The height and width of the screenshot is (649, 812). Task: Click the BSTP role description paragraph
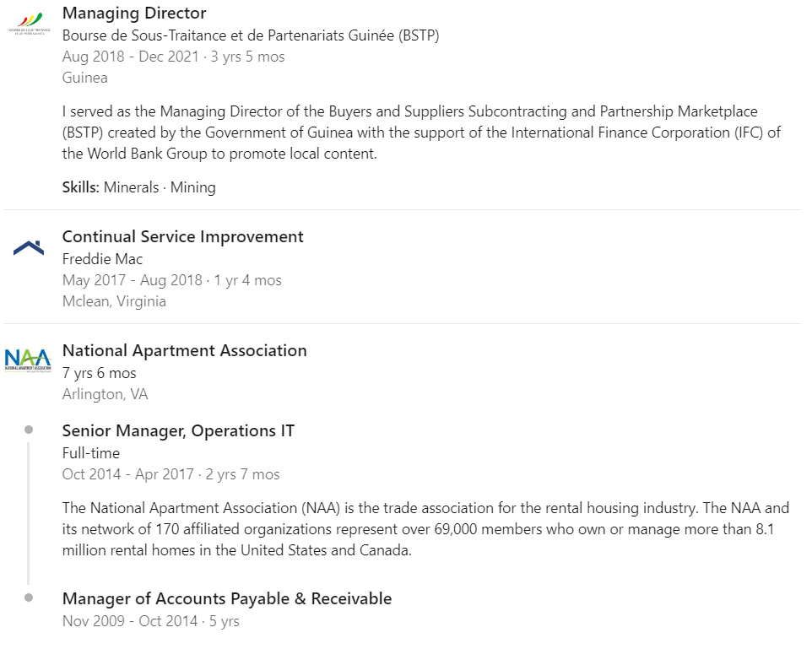click(422, 133)
